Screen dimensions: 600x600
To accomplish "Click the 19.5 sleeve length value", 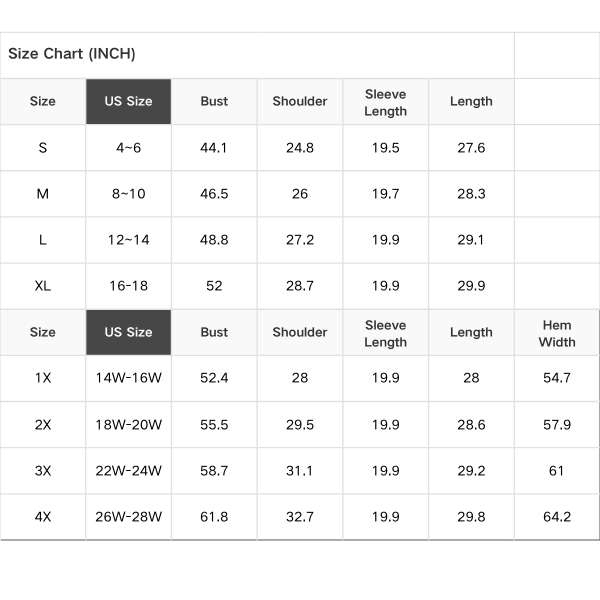I will click(386, 148).
